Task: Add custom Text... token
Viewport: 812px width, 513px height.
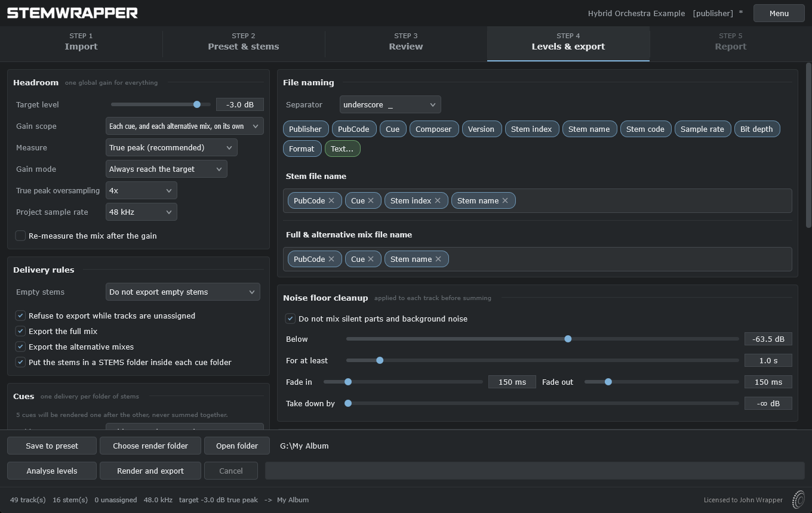Action: (x=342, y=149)
